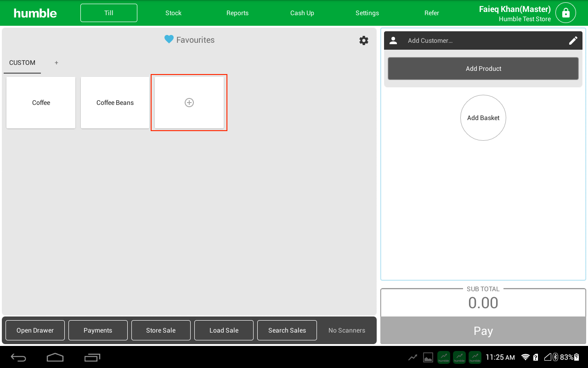Tap Android home navigation icon

pos(55,357)
